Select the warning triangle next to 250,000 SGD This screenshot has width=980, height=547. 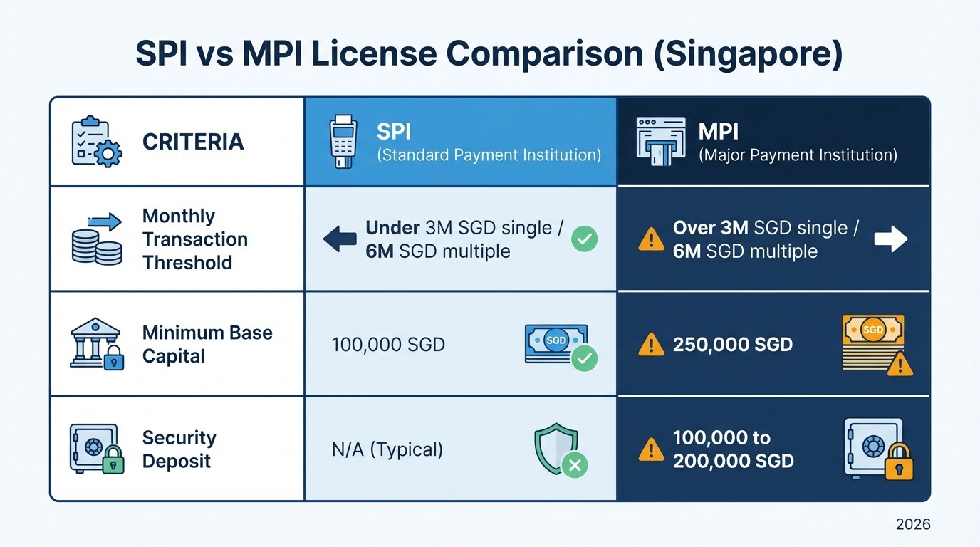(x=650, y=344)
